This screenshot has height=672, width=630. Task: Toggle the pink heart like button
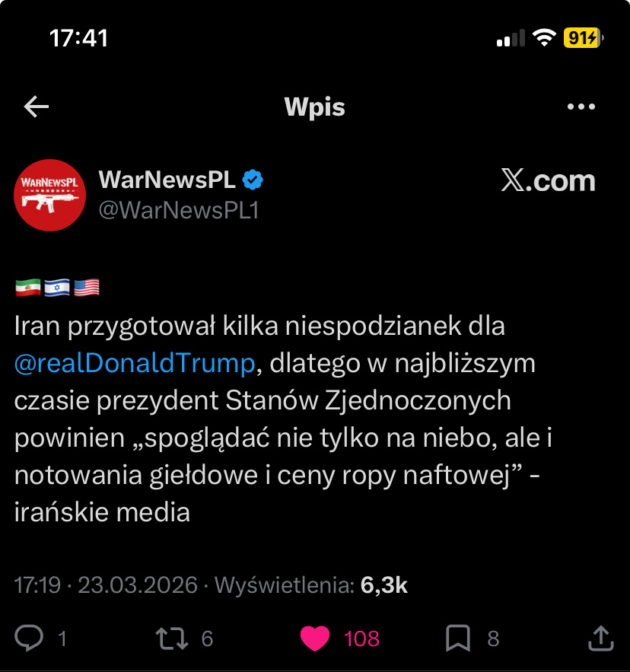point(315,639)
